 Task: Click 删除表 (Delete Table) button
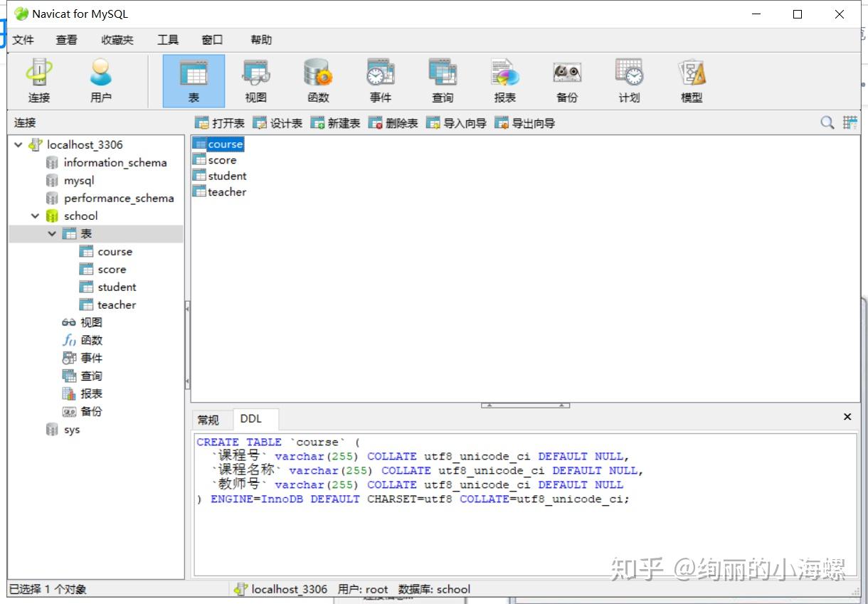(x=393, y=123)
